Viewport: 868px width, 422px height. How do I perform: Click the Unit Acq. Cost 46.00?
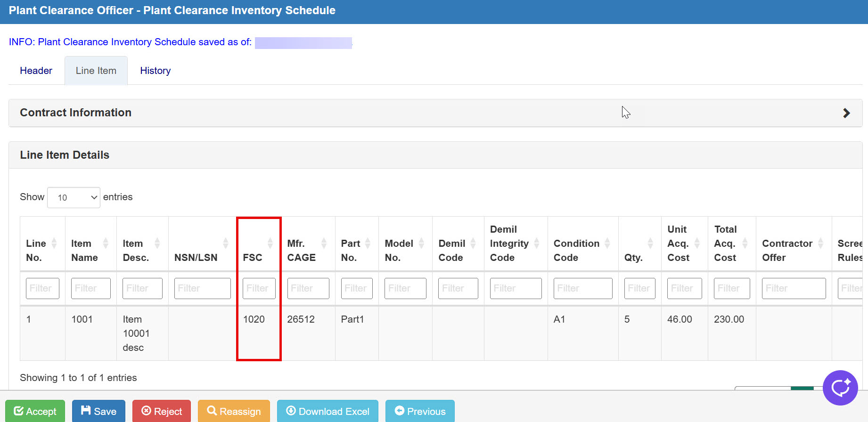click(680, 319)
